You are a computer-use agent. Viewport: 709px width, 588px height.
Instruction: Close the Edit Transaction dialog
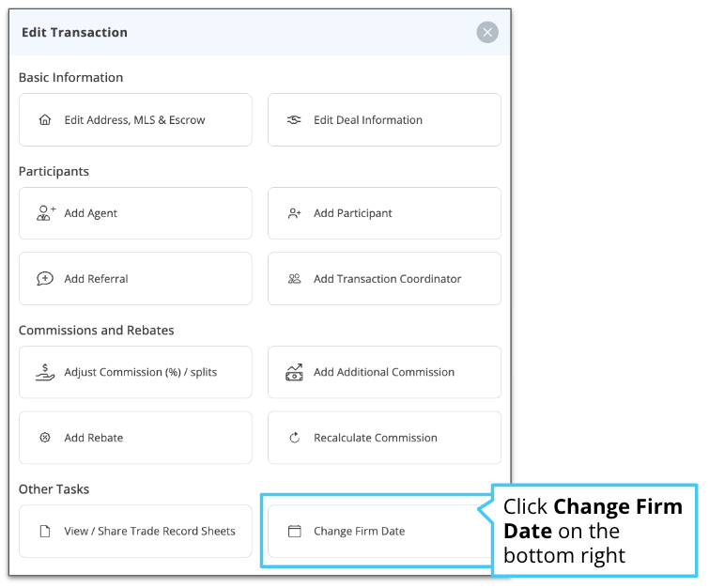tap(487, 32)
